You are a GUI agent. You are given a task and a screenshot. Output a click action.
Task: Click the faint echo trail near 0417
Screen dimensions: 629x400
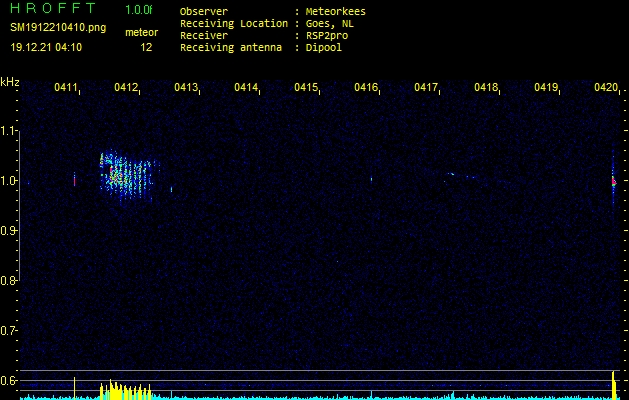click(x=461, y=177)
